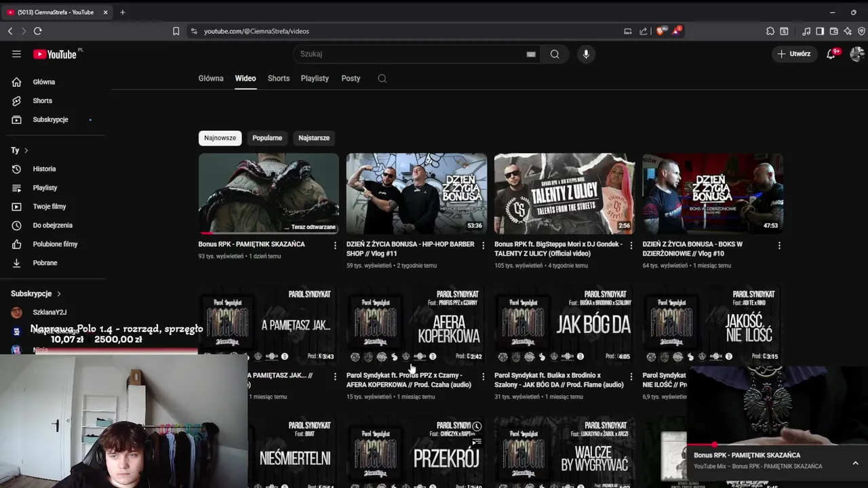The height and width of the screenshot is (488, 868).
Task: Switch to the Playlisty channel tab
Action: pyautogui.click(x=315, y=79)
